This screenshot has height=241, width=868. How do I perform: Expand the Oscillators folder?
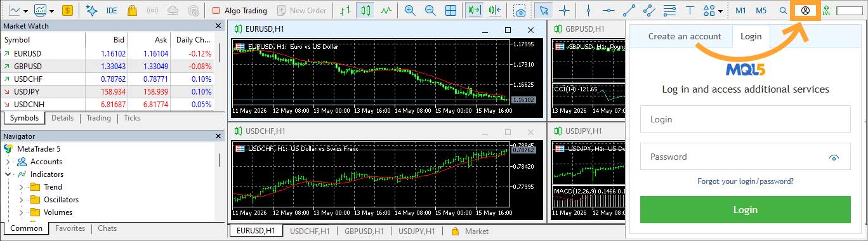point(21,200)
